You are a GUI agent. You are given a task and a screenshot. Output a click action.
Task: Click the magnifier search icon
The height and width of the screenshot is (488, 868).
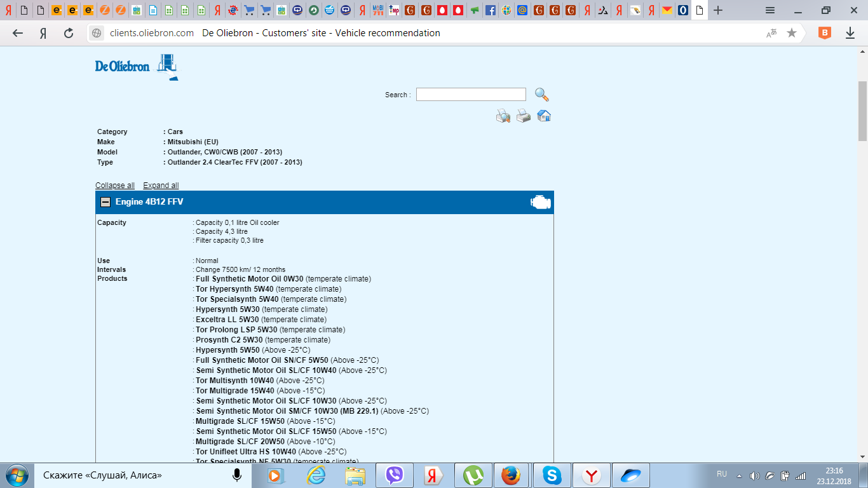[541, 95]
